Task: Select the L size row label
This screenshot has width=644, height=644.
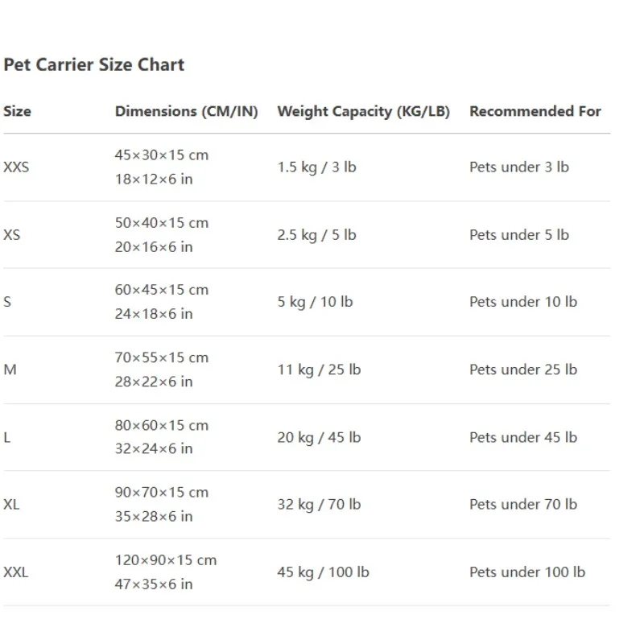Action: (7, 437)
